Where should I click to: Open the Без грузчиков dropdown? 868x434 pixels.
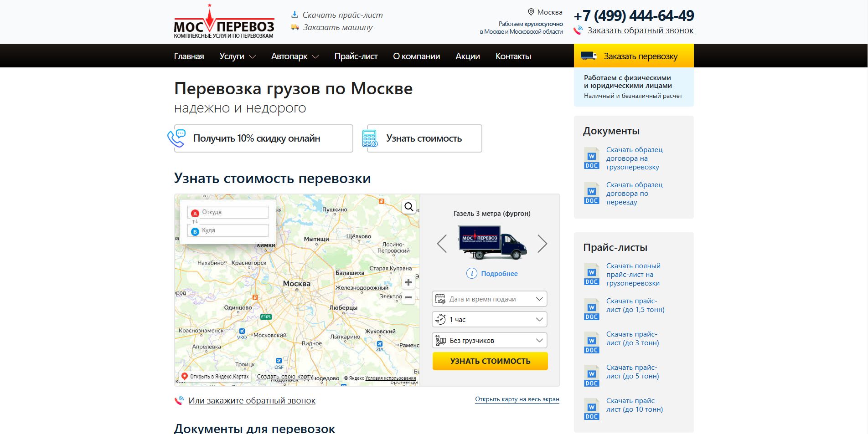(490, 340)
